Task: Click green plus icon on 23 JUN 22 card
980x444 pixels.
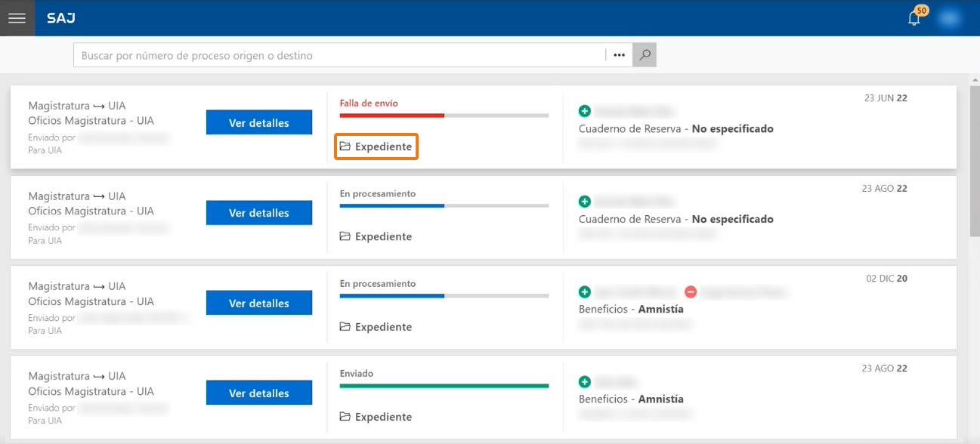Action: point(585,111)
